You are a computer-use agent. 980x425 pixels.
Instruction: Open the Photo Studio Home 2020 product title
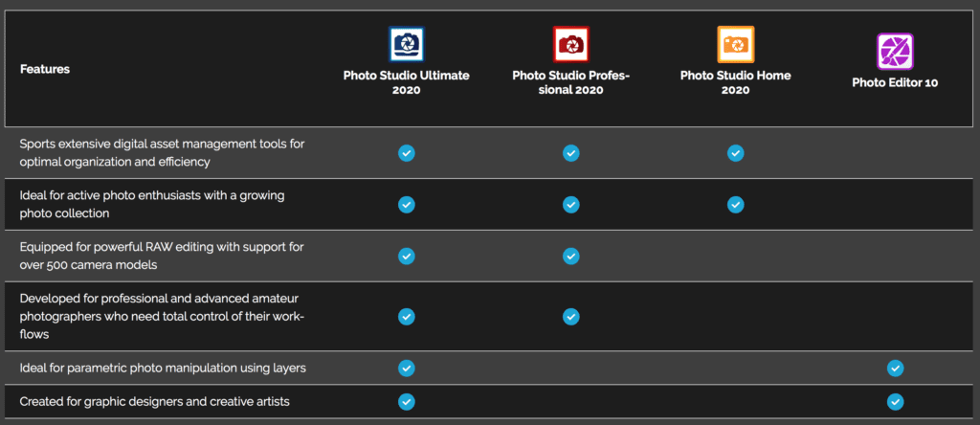click(x=736, y=82)
